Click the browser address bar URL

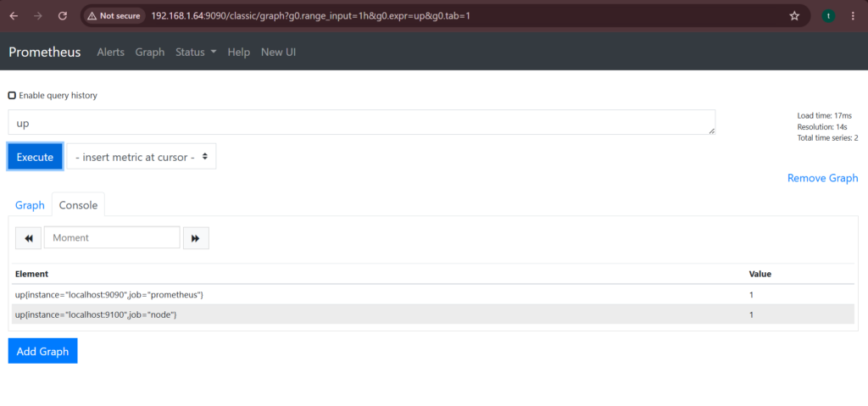click(x=310, y=16)
